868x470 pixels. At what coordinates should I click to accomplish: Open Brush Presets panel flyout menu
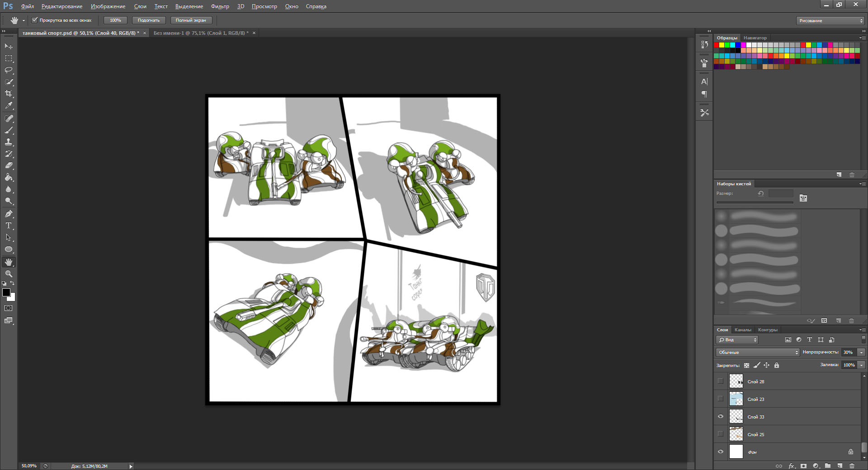tap(863, 184)
